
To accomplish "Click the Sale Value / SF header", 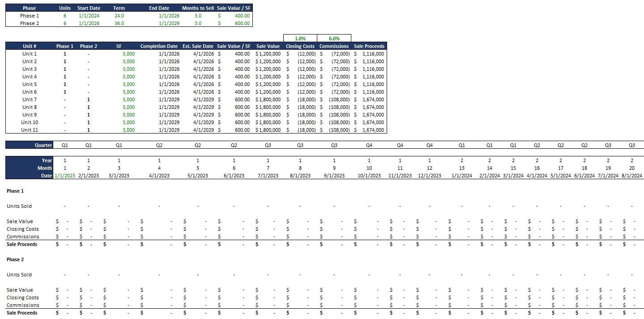I will pos(234,8).
